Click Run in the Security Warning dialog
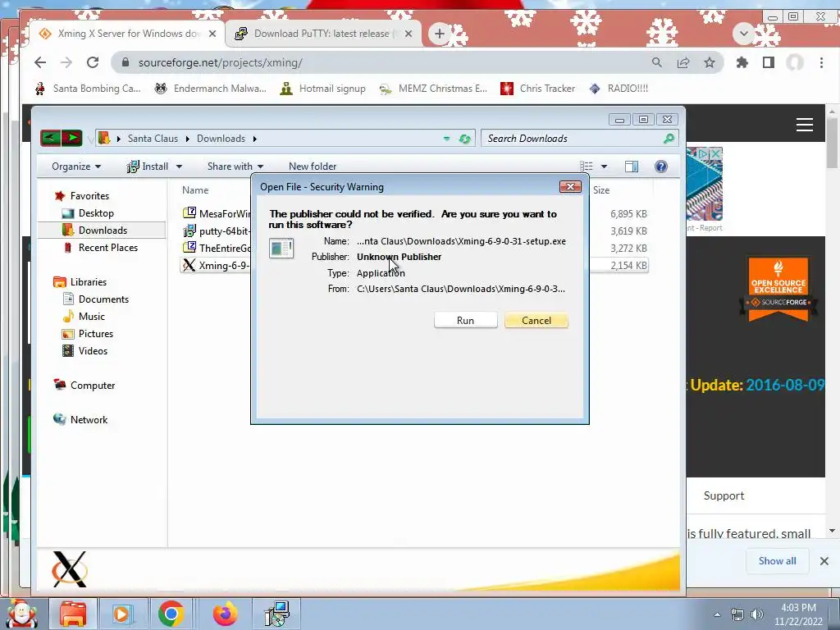 pos(465,321)
